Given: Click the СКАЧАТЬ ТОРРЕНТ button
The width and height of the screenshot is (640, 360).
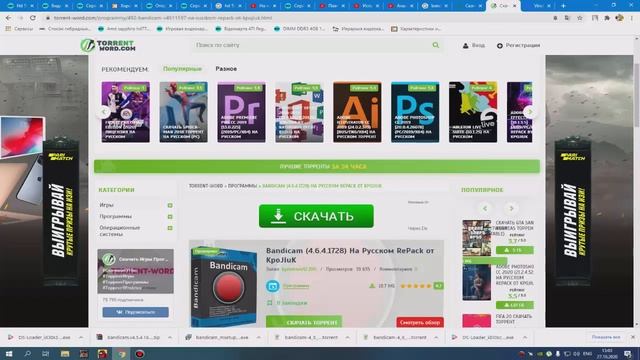Looking at the screenshot, I should [304, 322].
